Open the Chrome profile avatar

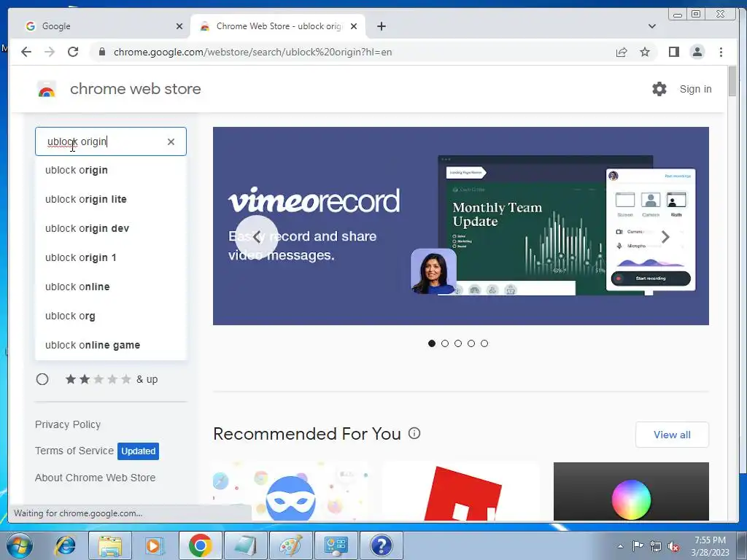[x=697, y=52]
